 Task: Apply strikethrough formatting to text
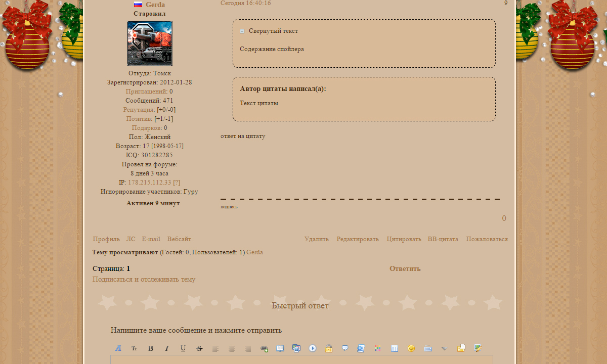click(199, 348)
